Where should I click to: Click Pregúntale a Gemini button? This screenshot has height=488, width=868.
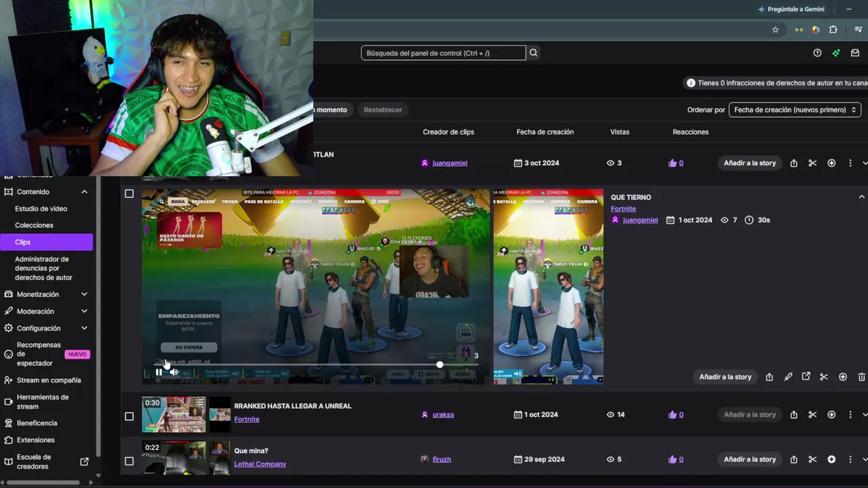pos(791,9)
